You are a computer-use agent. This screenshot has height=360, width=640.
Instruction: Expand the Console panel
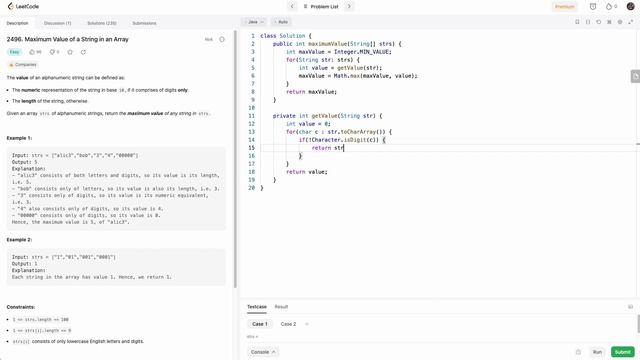tap(263, 352)
